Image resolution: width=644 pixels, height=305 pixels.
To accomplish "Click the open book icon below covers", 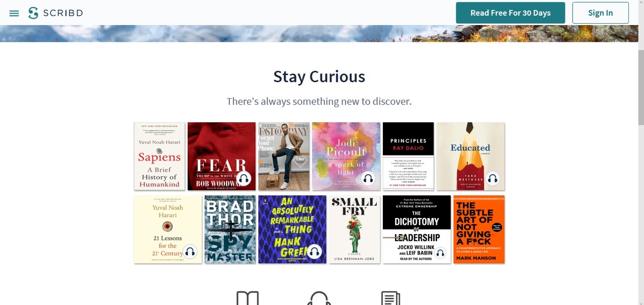I will click(x=248, y=298).
